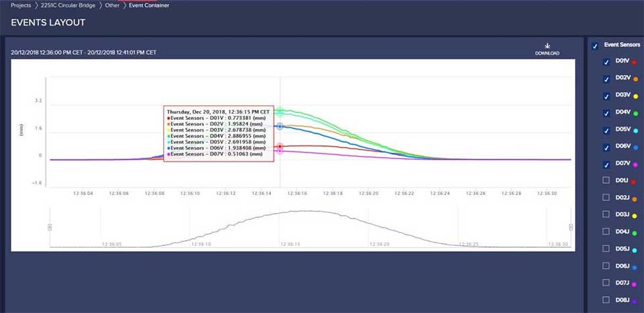Uncheck the Event Sensors master checkbox
644x313 pixels.
click(x=595, y=46)
